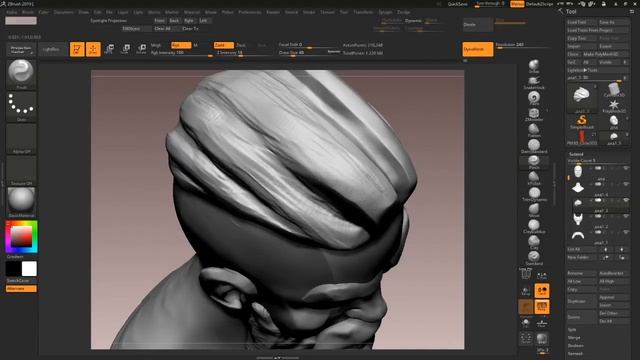Expand the Merge subpalette
The height and width of the screenshot is (360, 640).
[x=573, y=338]
